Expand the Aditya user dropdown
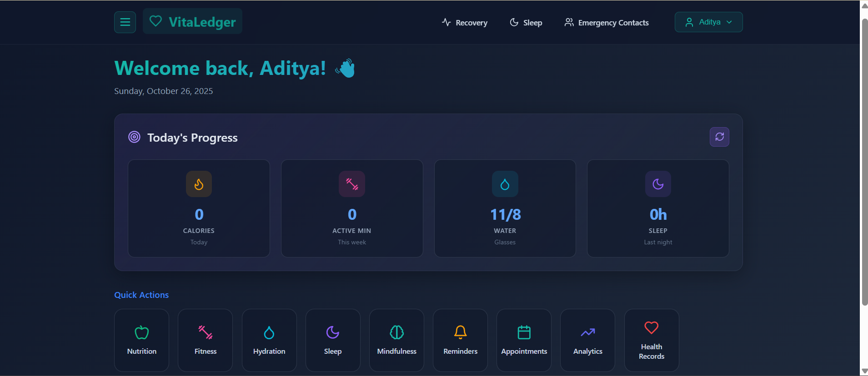This screenshot has width=868, height=376. [708, 22]
